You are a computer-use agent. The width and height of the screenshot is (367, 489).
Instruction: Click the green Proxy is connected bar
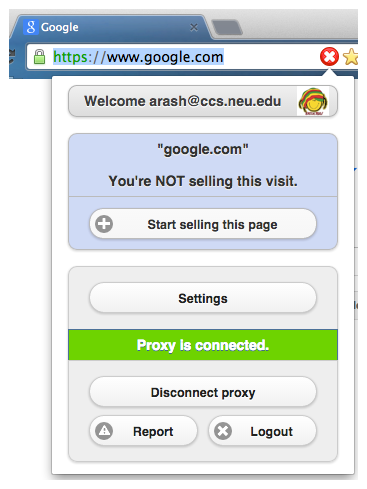click(x=203, y=345)
